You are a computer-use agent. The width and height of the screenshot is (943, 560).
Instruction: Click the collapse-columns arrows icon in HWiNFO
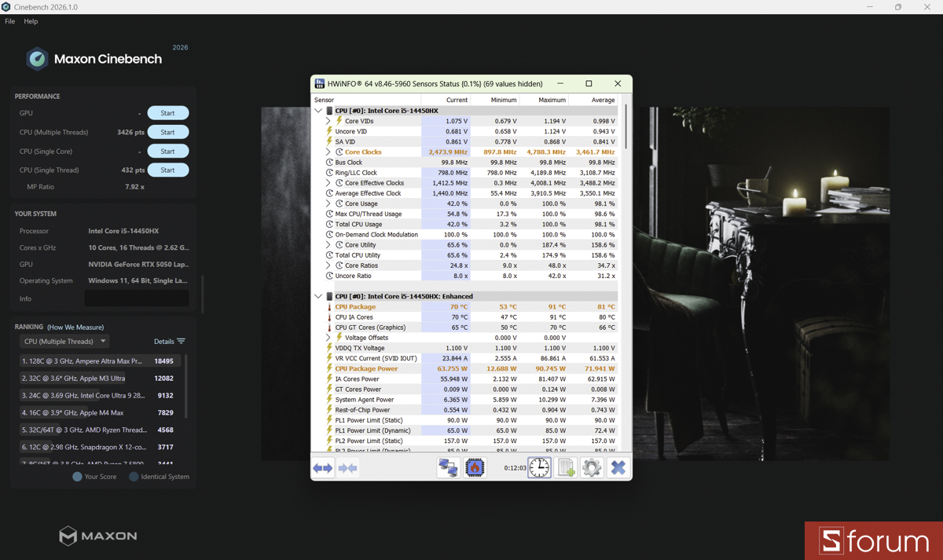pos(348,468)
